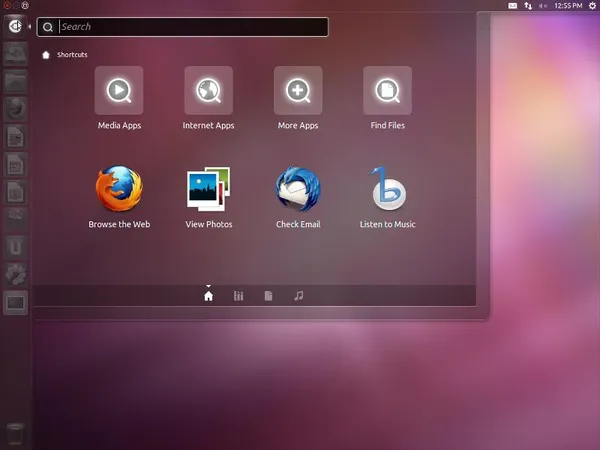This screenshot has width=600, height=450.
Task: Open Home Folder from the launcher
Action: (x=15, y=82)
